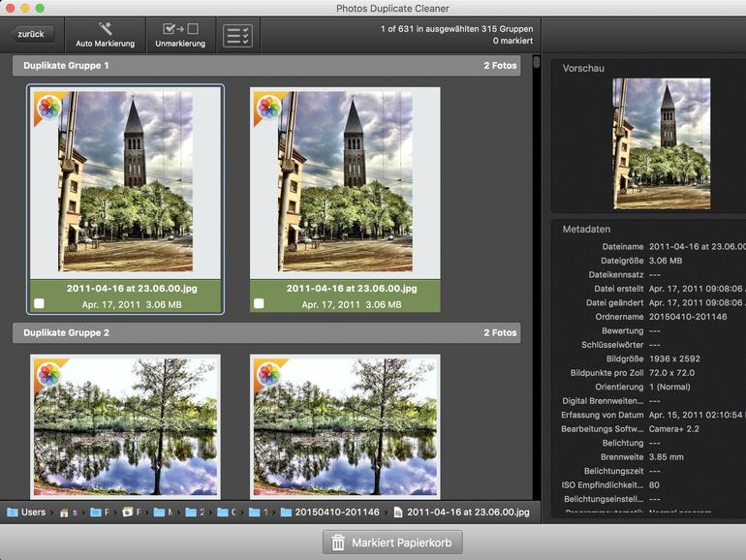Select the second lake photo in Gruppe 2

(x=345, y=426)
